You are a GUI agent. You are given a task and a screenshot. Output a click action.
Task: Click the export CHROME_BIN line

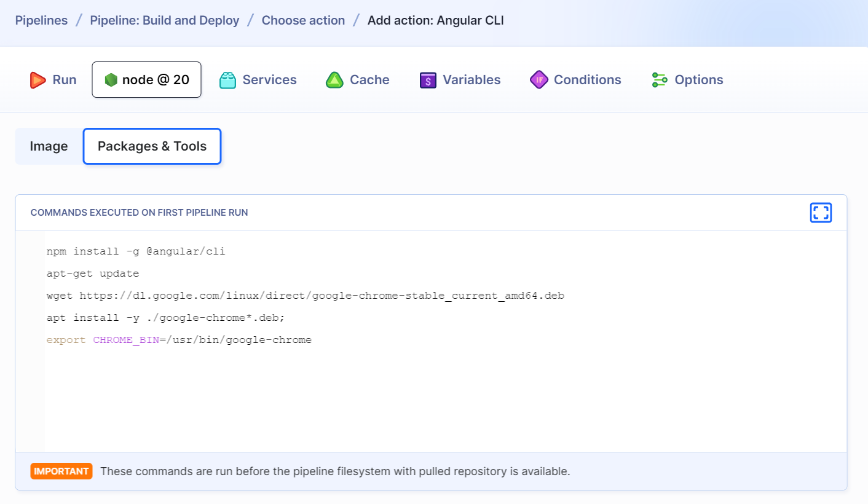click(179, 340)
